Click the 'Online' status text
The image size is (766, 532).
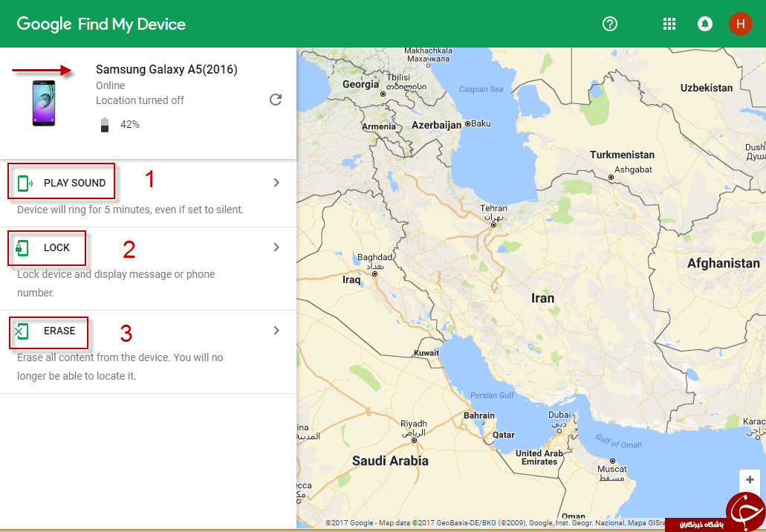(111, 85)
